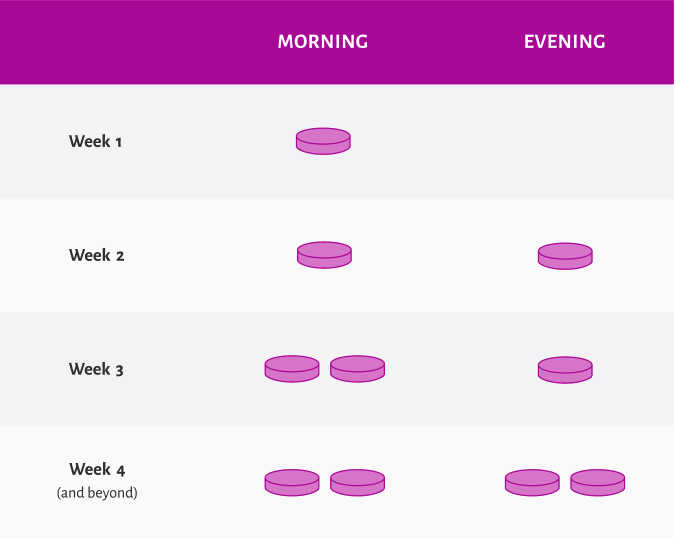Click the EVENING column header

565,42
